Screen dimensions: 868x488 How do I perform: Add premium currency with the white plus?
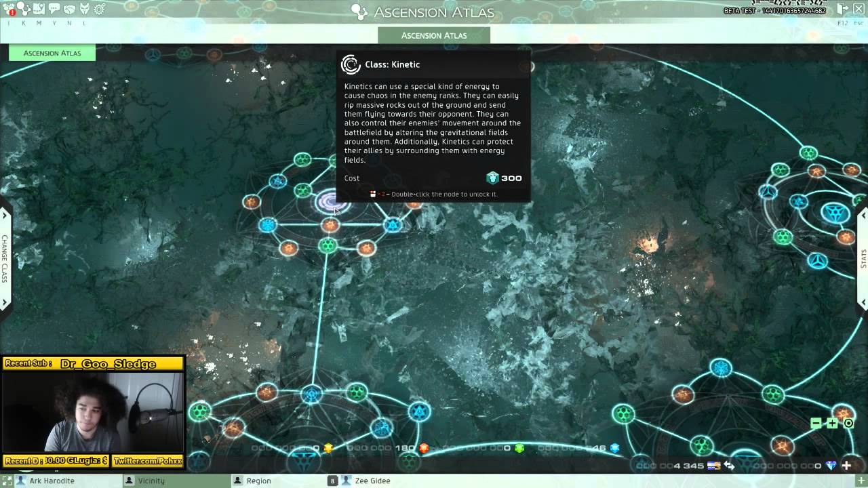click(846, 466)
